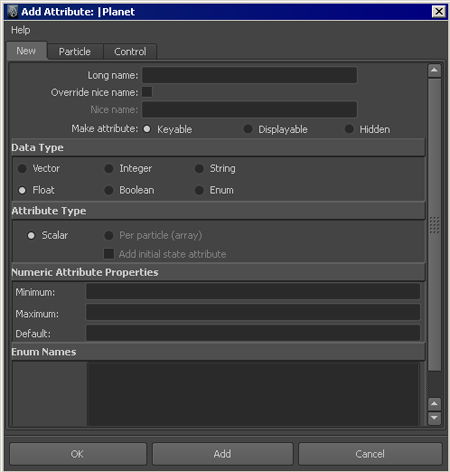
Task: Collapse the Numeric Attribute Properties section
Action: [218, 272]
